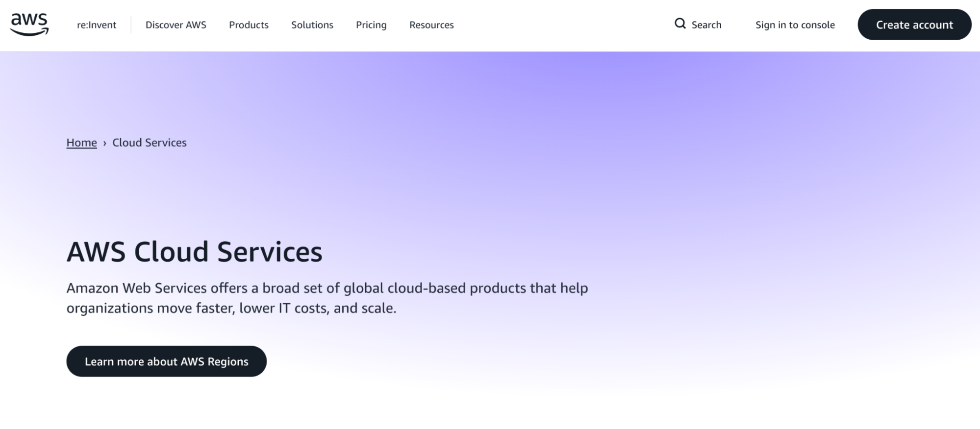Open the Products navigation menu

pos(249,25)
